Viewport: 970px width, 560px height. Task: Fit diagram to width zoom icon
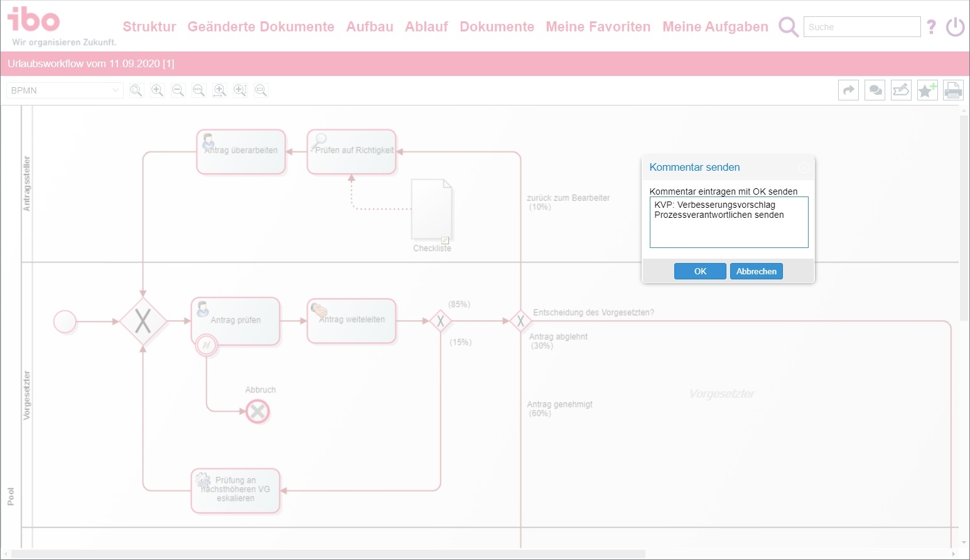(220, 90)
